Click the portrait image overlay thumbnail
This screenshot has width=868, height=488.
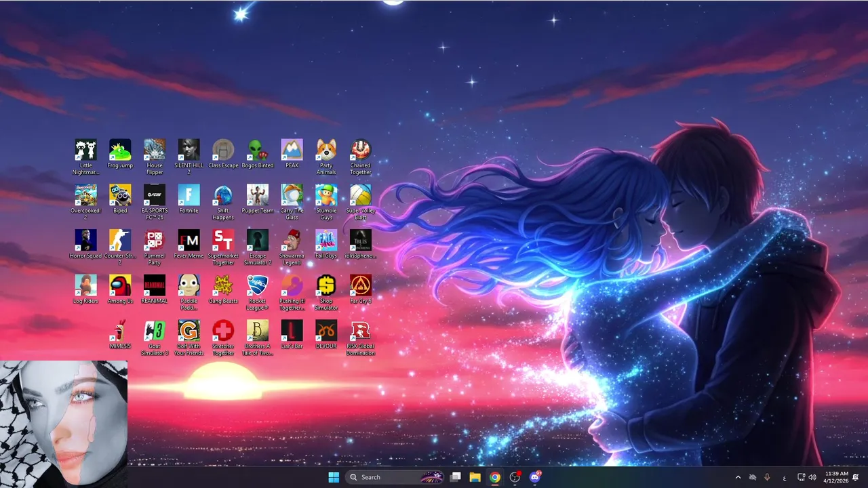tap(64, 424)
